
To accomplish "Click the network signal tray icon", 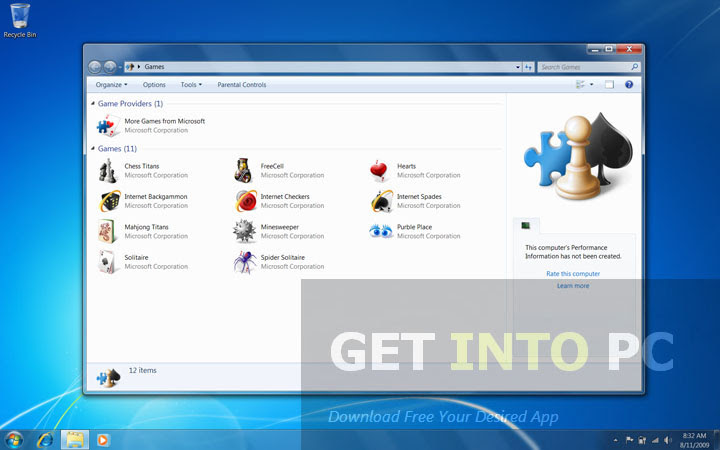I will [x=654, y=440].
